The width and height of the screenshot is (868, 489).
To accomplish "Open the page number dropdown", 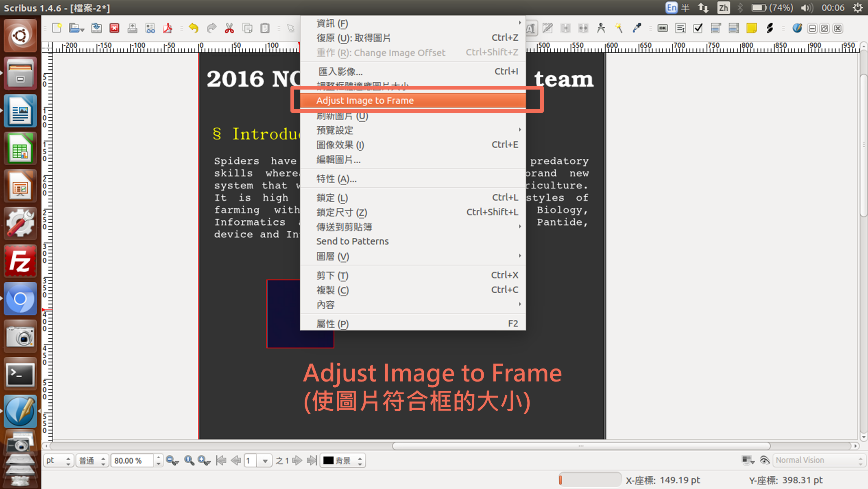I will 265,461.
